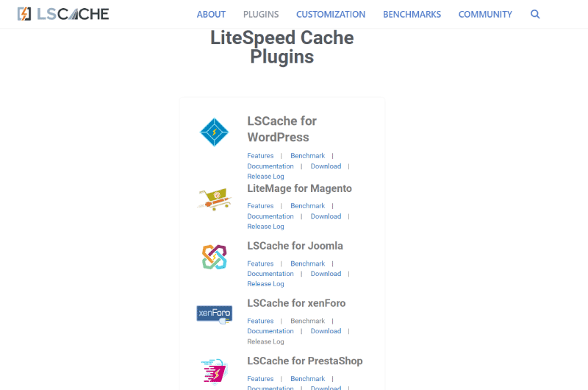
Task: Open Documentation link under LSCache for xenForo
Action: [x=270, y=331]
